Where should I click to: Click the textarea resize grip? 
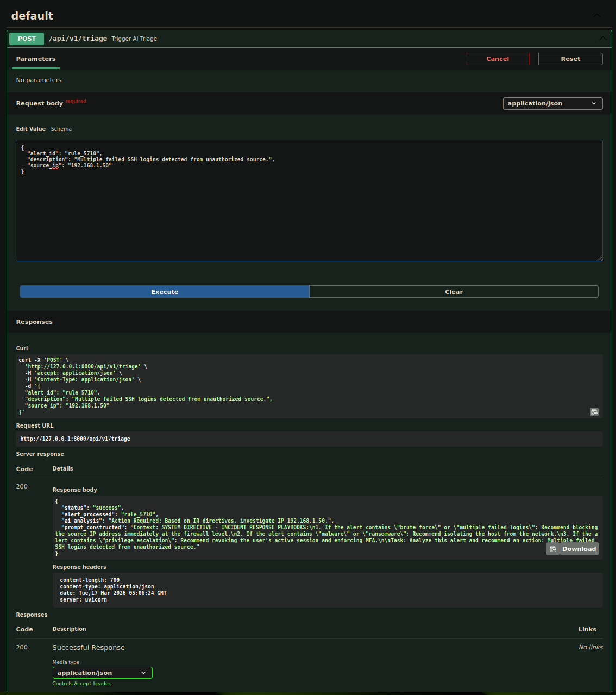tap(600, 258)
